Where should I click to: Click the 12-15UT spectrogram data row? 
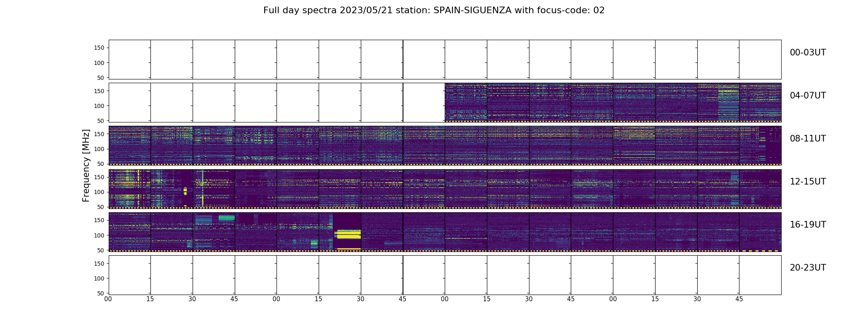point(445,189)
